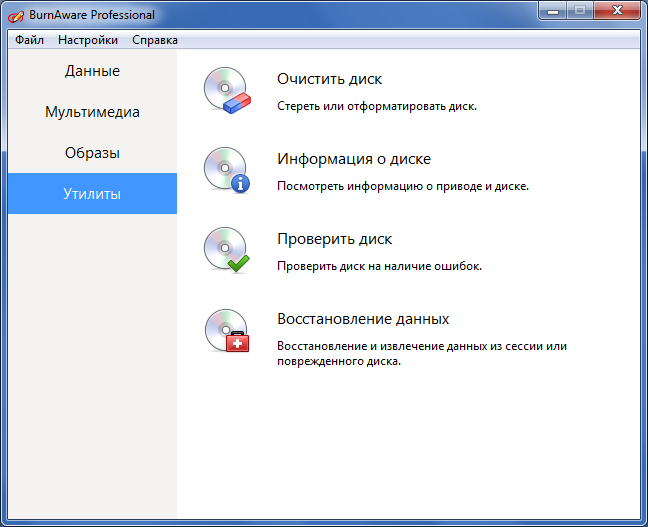Click the description 'Стереть или отформатировать диск'

coord(377,105)
